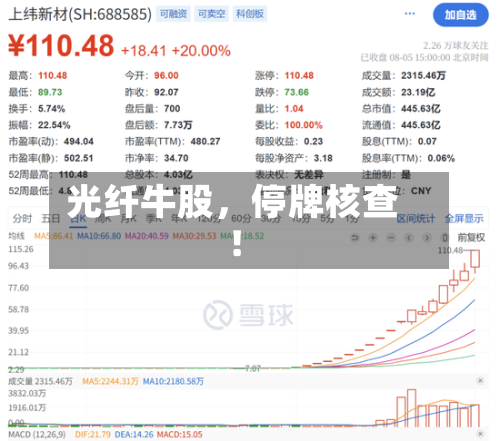
Task: Click the 市盈率(动) value 494.04
Action: (79, 141)
